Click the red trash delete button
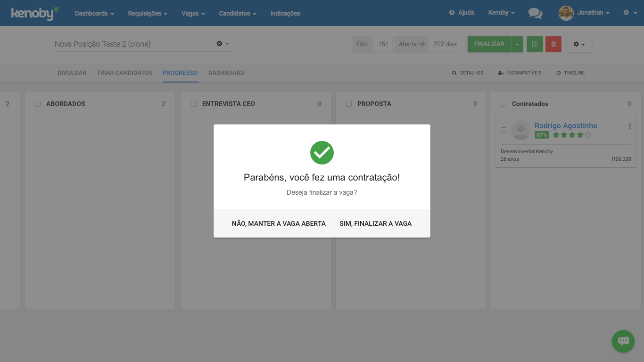Image resolution: width=644 pixels, height=362 pixels. pos(553,44)
